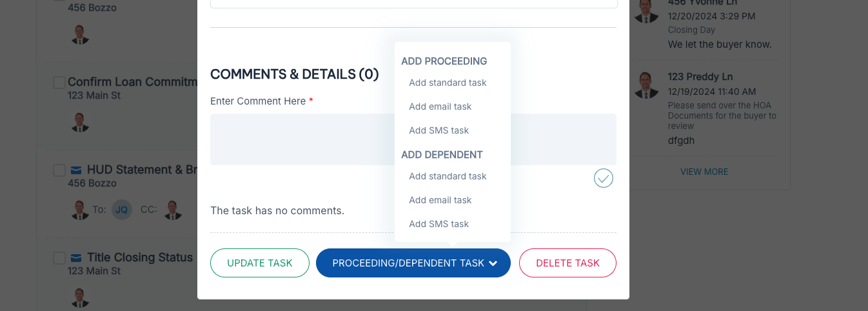Select Add SMS task under Add Dependent
Image resolution: width=868 pixels, height=311 pixels.
pos(439,224)
